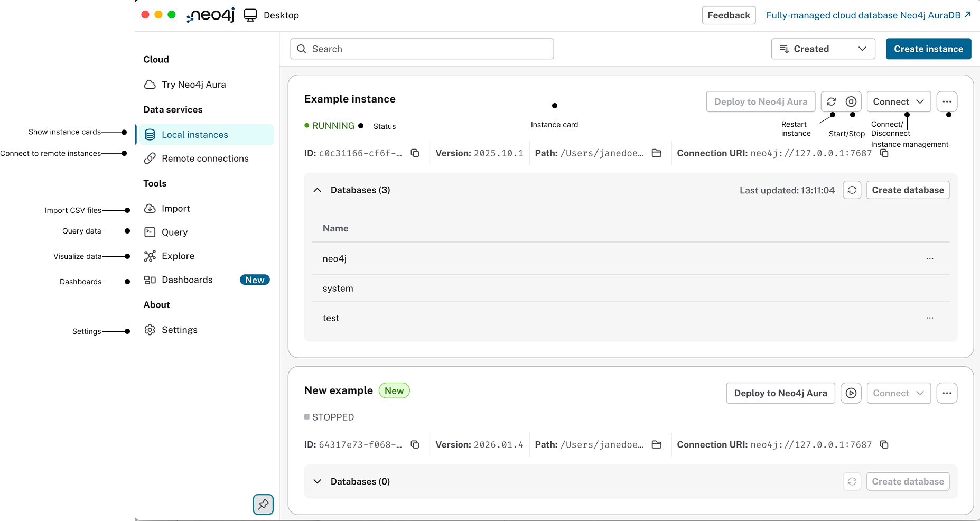
Task: Click the New example title
Action: click(339, 390)
